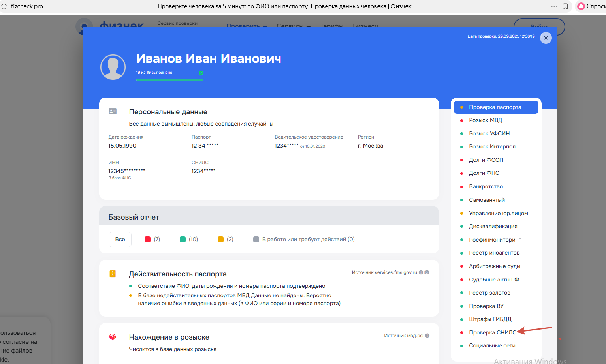Filter report by green results (10)

coord(188,239)
